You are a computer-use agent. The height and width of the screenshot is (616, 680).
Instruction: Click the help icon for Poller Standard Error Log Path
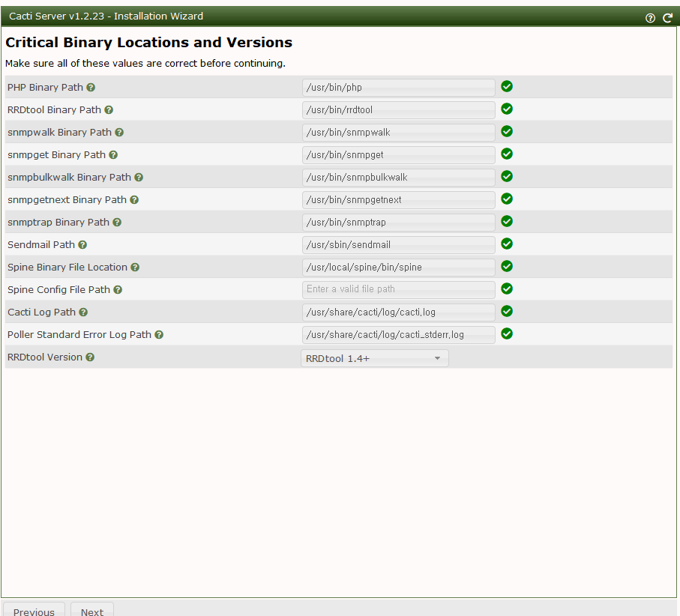pyautogui.click(x=159, y=335)
